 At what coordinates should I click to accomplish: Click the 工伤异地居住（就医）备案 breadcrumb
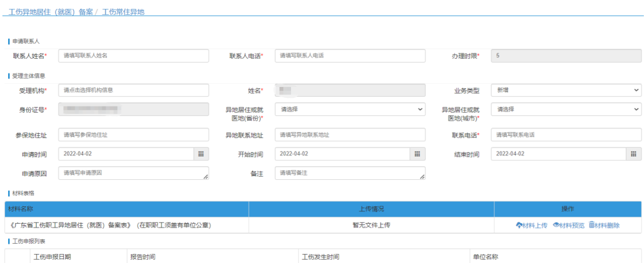tap(50, 12)
